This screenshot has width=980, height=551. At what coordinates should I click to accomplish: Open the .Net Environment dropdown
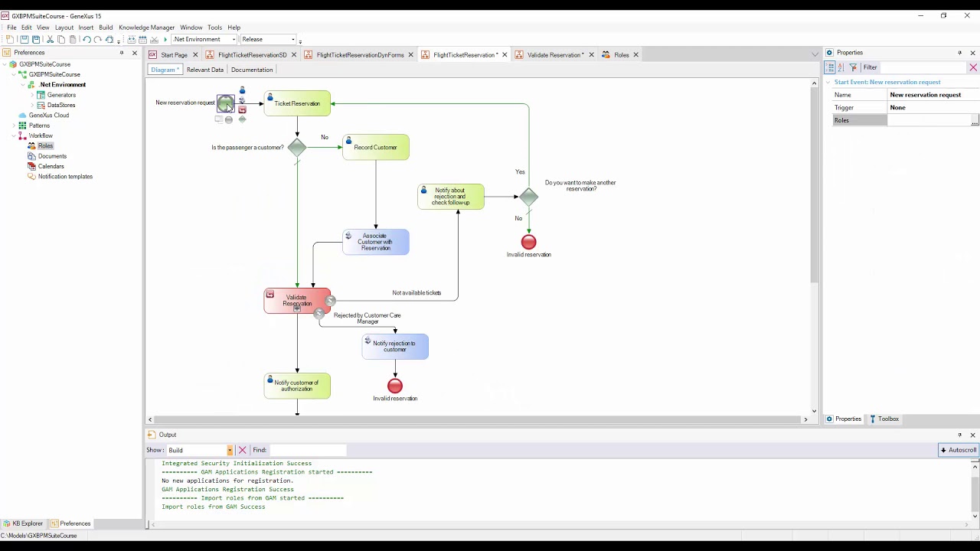(x=234, y=39)
